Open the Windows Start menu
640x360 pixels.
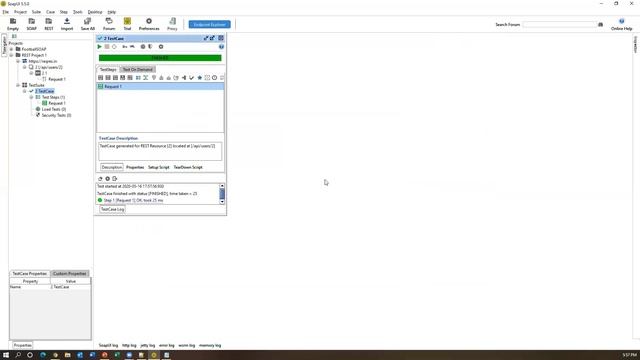point(6,355)
